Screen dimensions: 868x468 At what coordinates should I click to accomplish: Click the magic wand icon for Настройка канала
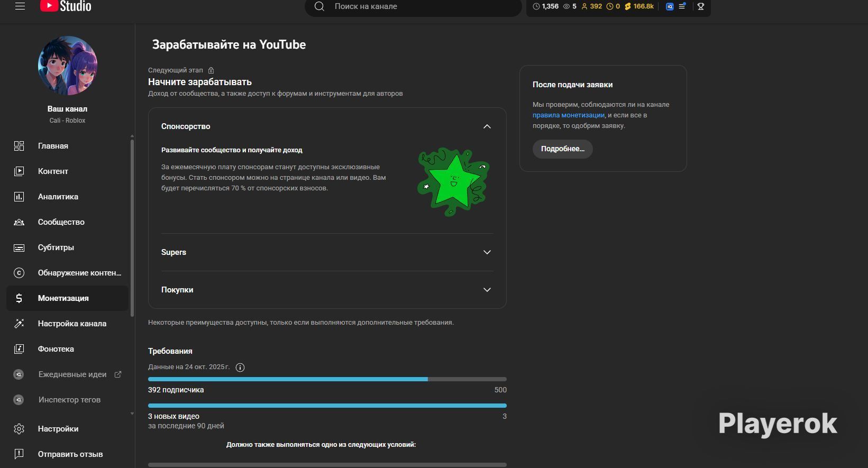19,324
